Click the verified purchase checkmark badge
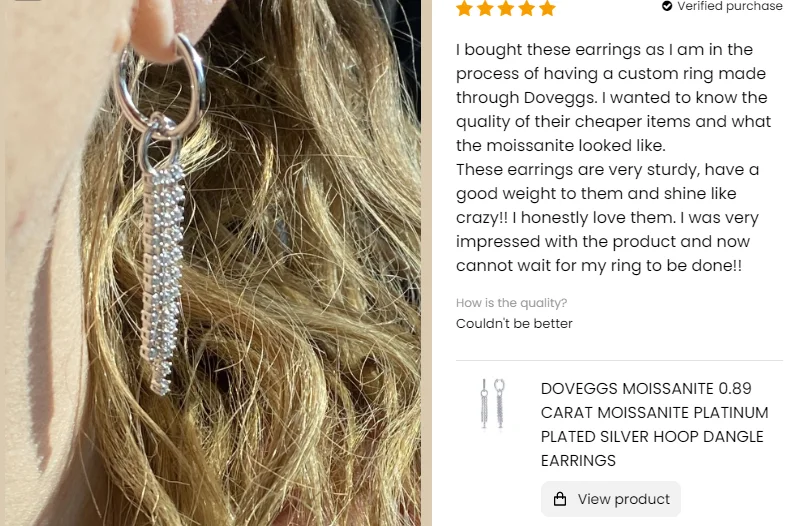The width and height of the screenshot is (792, 526). (667, 6)
